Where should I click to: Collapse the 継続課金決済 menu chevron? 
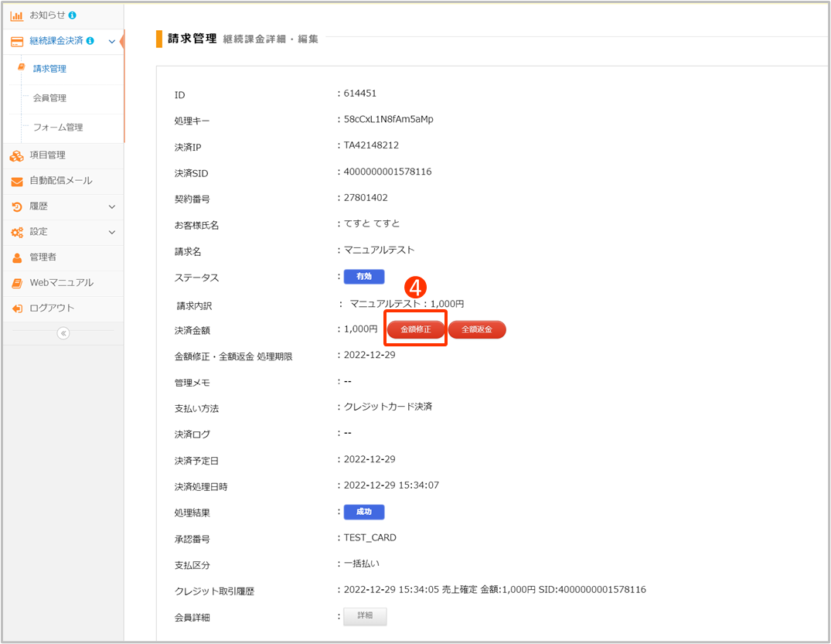coord(112,41)
